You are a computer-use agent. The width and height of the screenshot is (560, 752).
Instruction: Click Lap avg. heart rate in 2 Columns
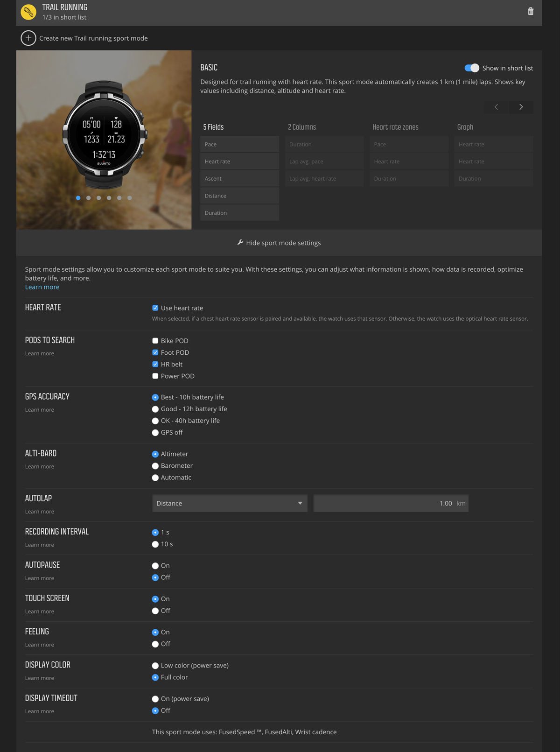[324, 178]
